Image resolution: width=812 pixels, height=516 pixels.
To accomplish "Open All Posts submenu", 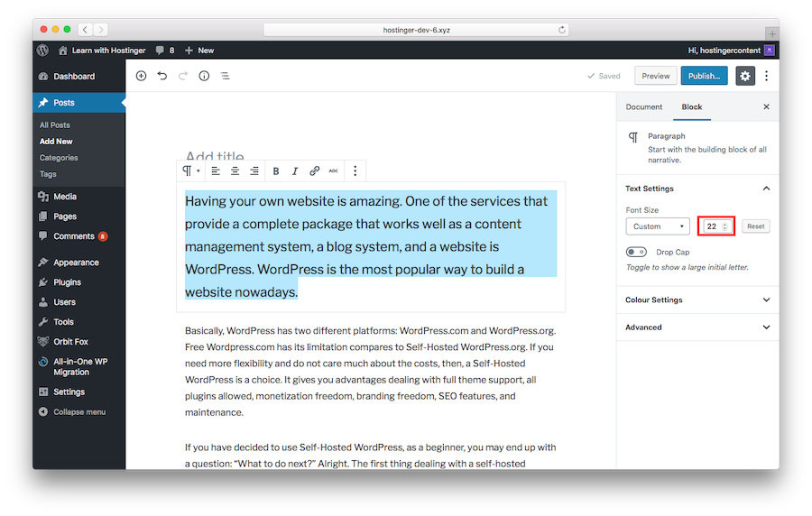I will pyautogui.click(x=55, y=125).
